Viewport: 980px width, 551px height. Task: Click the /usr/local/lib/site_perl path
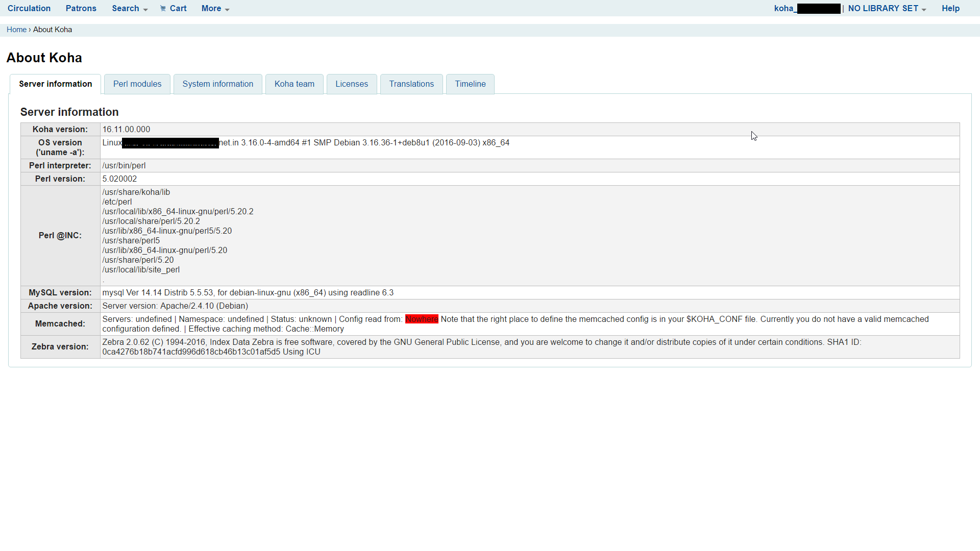[x=141, y=270]
